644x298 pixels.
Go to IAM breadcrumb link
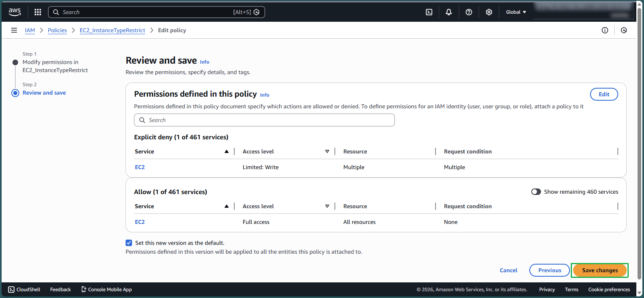30,30
